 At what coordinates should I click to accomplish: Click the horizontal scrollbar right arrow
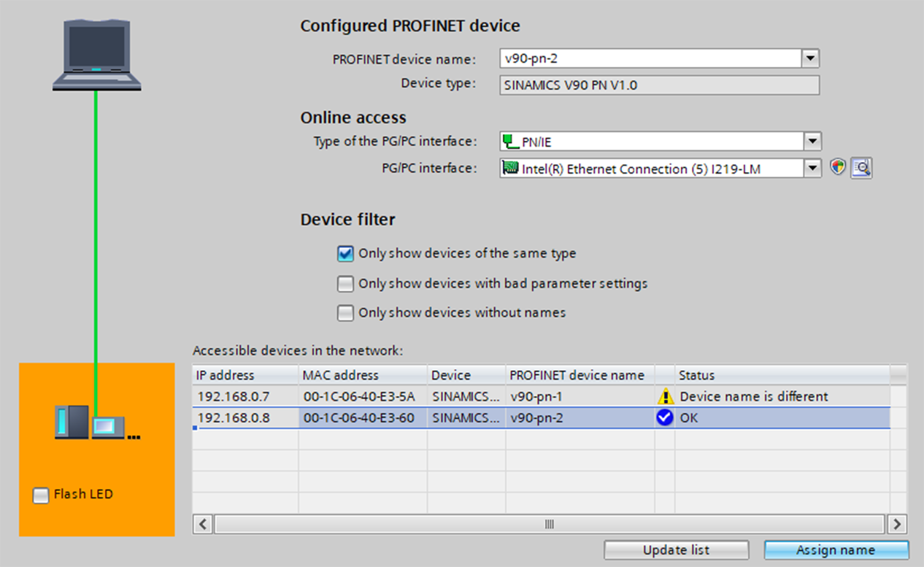tap(898, 524)
